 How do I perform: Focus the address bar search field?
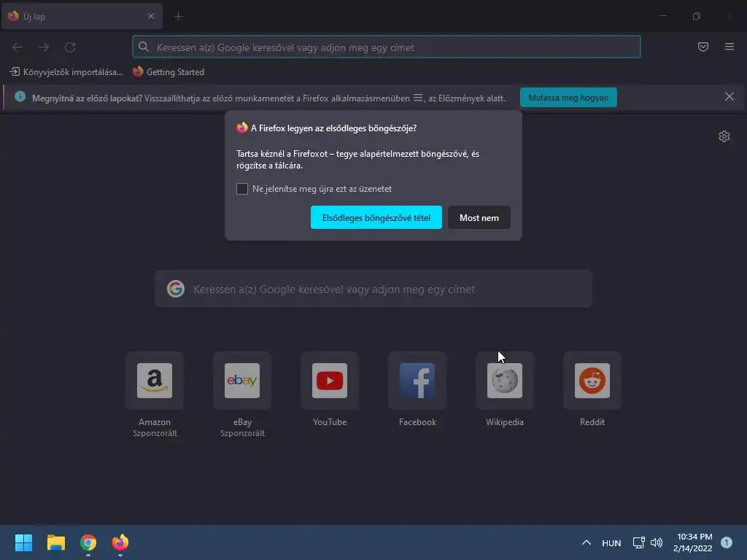(387, 47)
